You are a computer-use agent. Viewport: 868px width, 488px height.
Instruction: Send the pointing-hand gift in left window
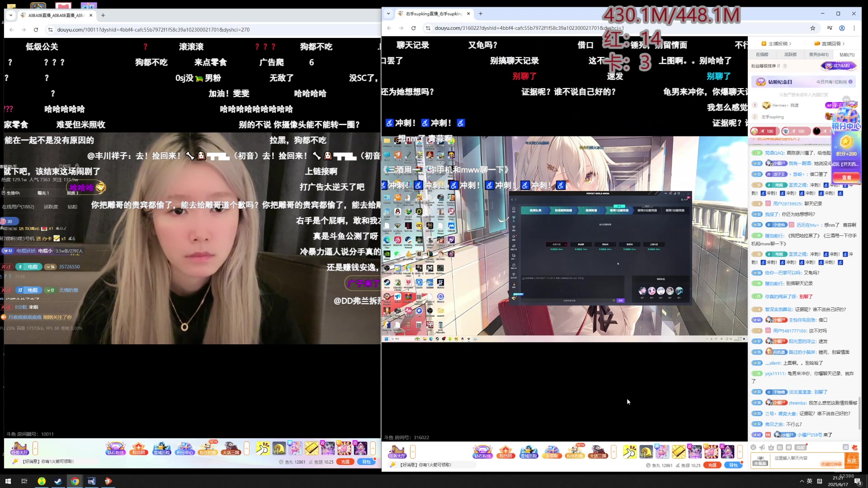coord(263,448)
